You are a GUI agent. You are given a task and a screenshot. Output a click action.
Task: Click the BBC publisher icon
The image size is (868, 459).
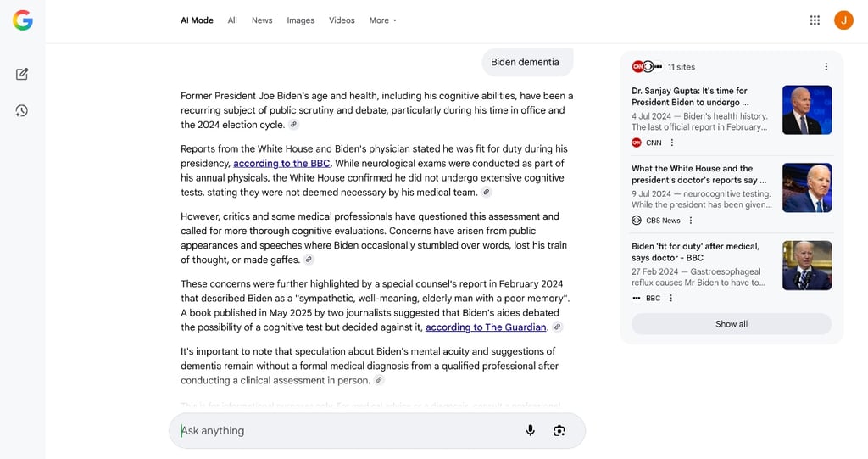(x=637, y=298)
